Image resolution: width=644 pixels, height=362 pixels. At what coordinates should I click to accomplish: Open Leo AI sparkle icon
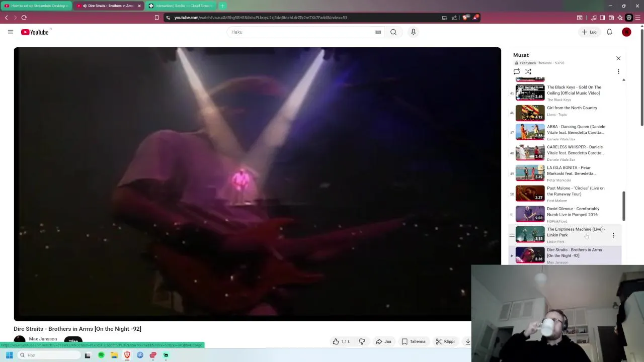click(620, 18)
